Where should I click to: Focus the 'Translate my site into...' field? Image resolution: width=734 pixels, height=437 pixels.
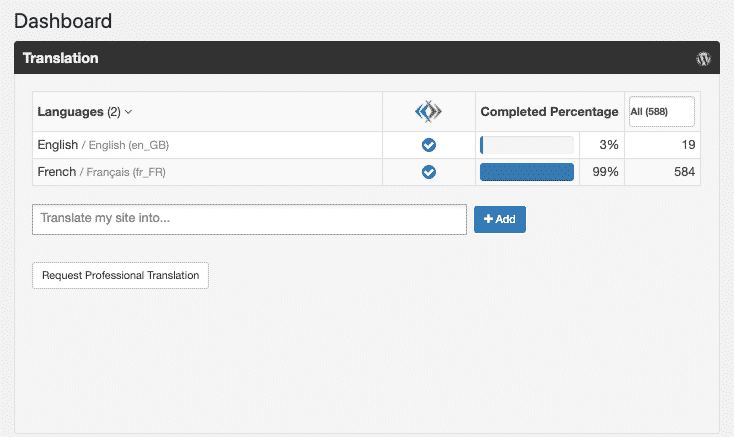tap(249, 219)
